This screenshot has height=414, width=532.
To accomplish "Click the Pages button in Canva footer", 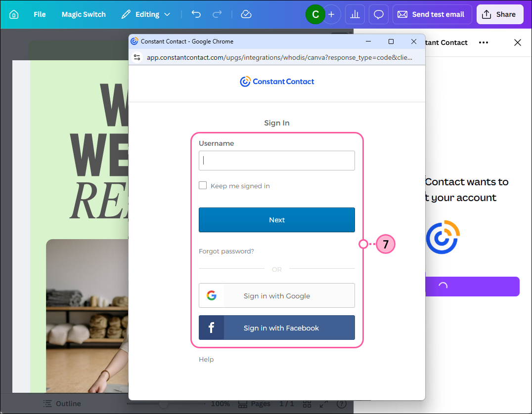I will [x=255, y=404].
